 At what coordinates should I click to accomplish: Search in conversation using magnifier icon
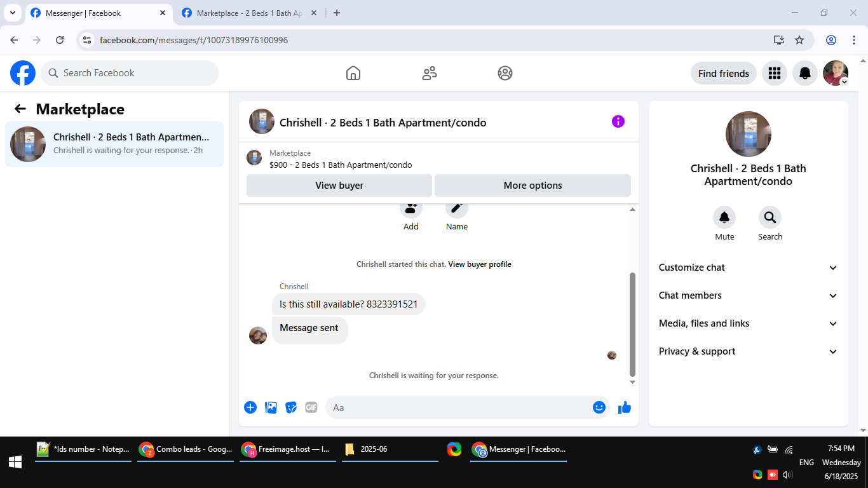(x=770, y=218)
